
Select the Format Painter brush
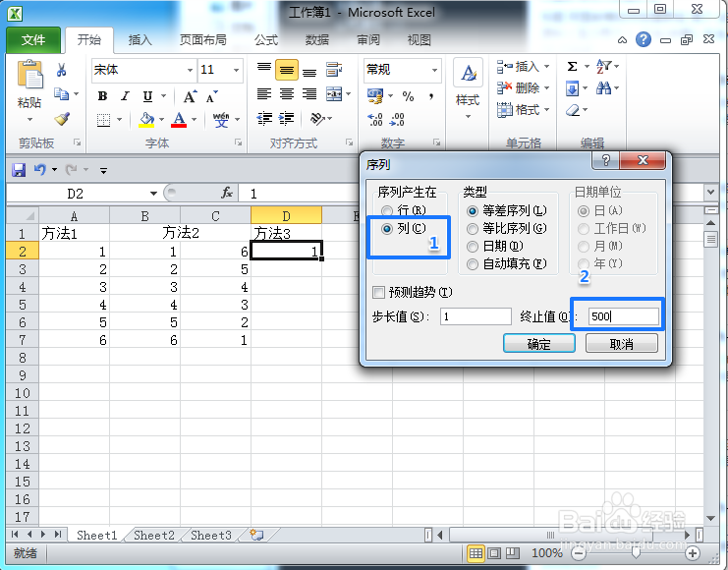(62, 119)
